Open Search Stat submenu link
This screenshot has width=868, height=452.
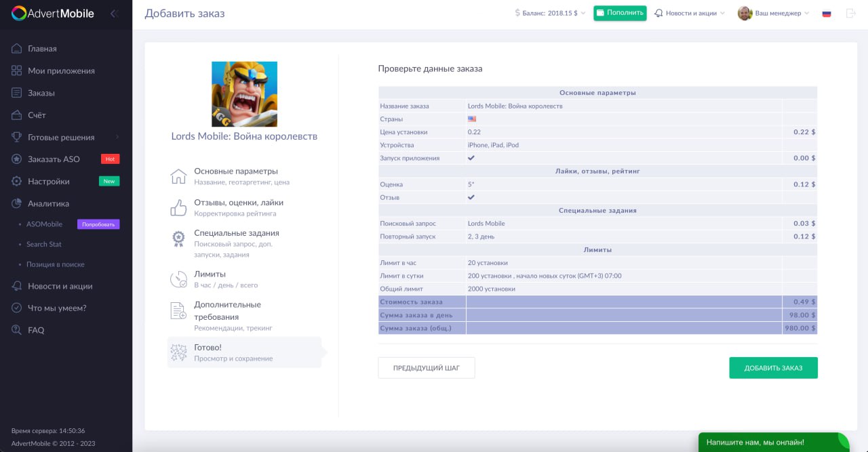point(44,244)
